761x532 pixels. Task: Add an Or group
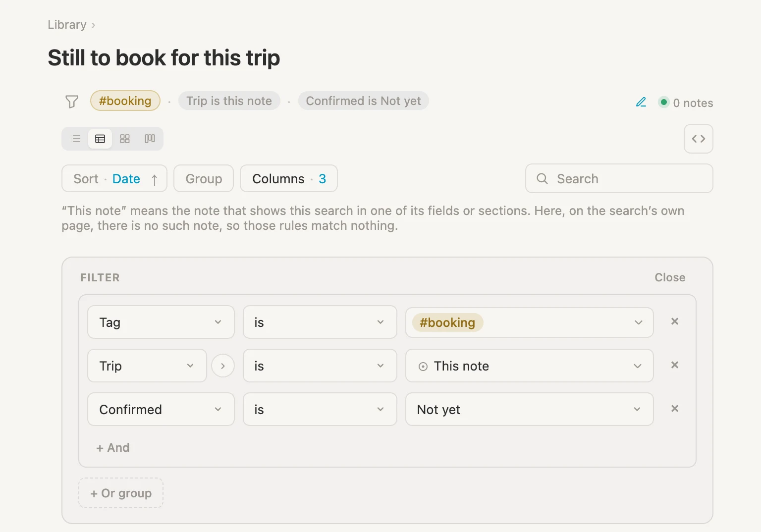click(x=121, y=493)
